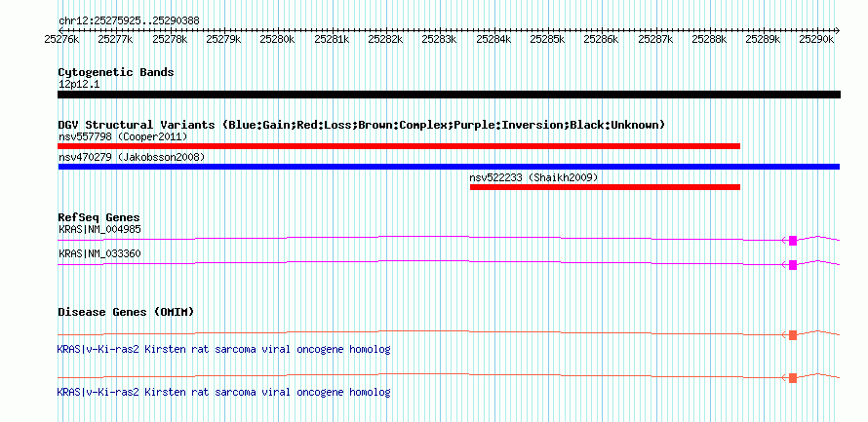The image size is (868, 422).
Task: Click the magenta exon box of KRAS|NM_033360
Action: pyautogui.click(x=793, y=264)
